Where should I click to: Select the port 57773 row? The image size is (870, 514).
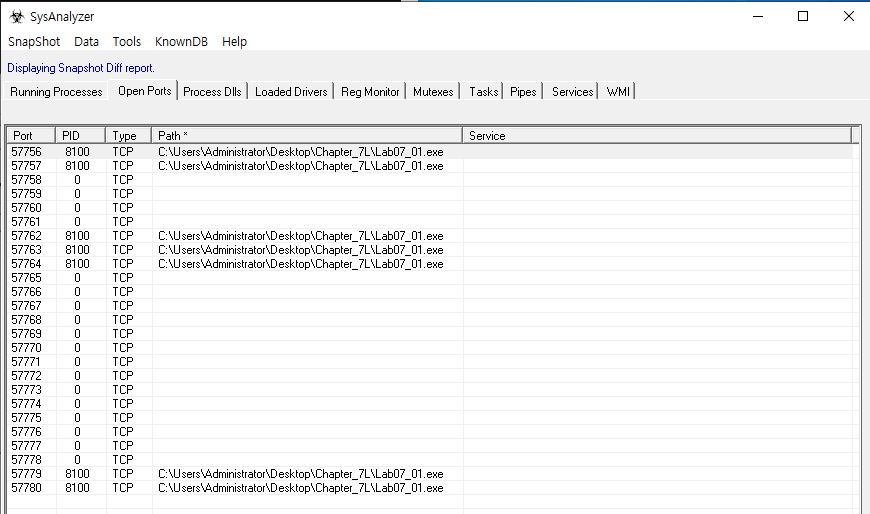[x=430, y=390]
